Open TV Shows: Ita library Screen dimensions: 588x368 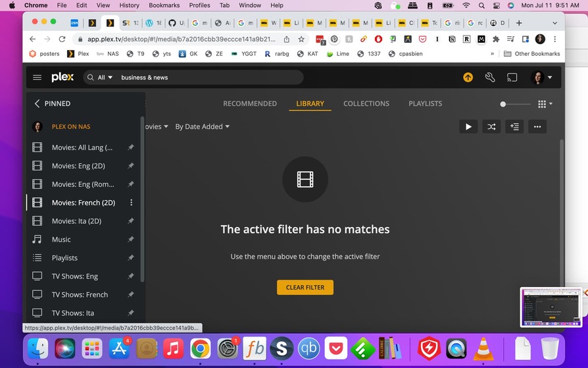pyautogui.click(x=73, y=313)
